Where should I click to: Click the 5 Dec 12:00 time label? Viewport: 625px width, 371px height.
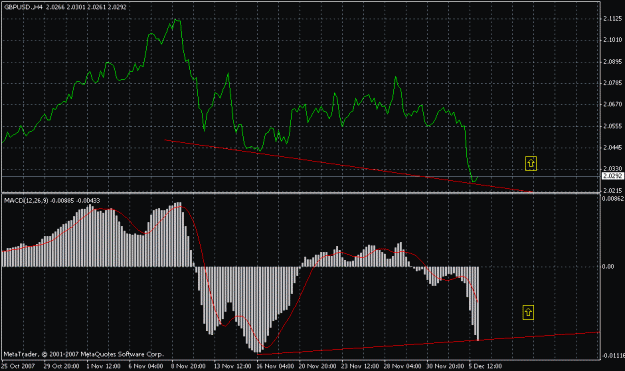[485, 366]
